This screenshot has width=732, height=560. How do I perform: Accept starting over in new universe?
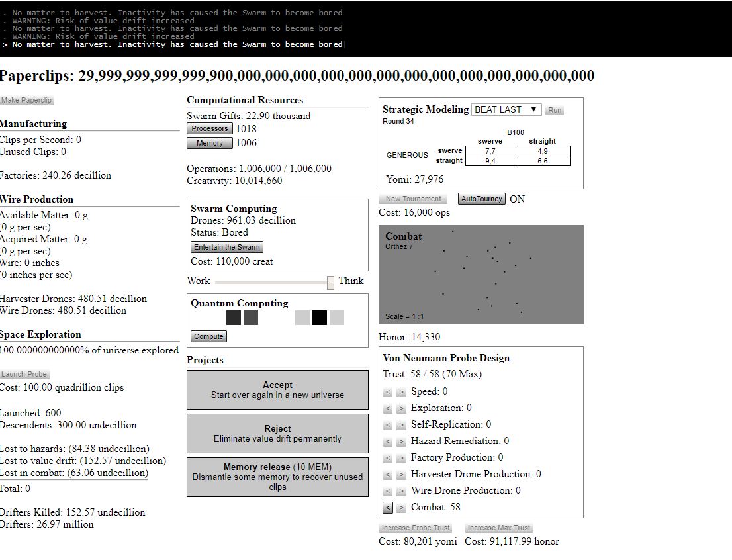pos(277,390)
